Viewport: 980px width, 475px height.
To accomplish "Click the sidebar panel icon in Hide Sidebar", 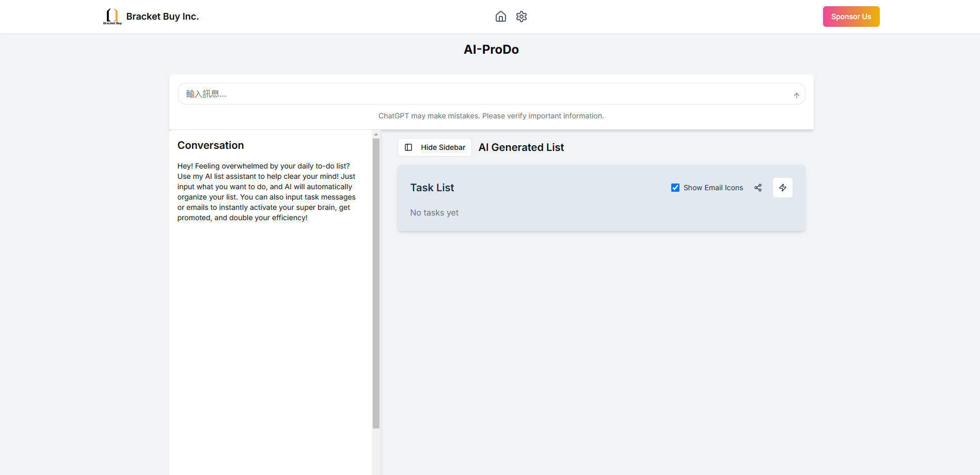I will tap(408, 147).
